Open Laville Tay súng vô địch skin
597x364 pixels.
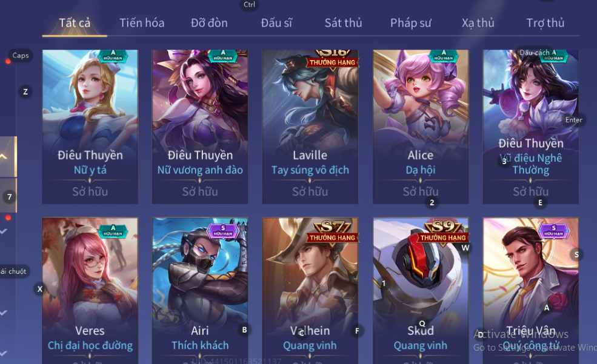coord(310,127)
